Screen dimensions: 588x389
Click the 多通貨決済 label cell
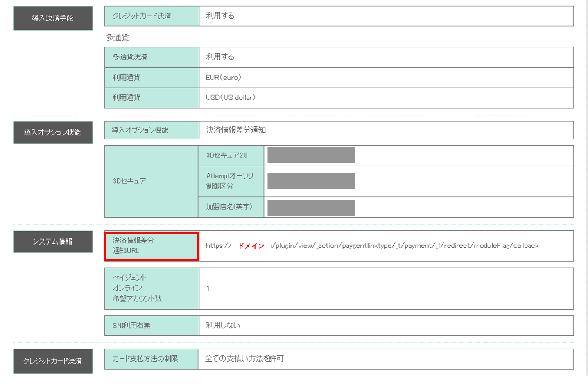(x=152, y=57)
